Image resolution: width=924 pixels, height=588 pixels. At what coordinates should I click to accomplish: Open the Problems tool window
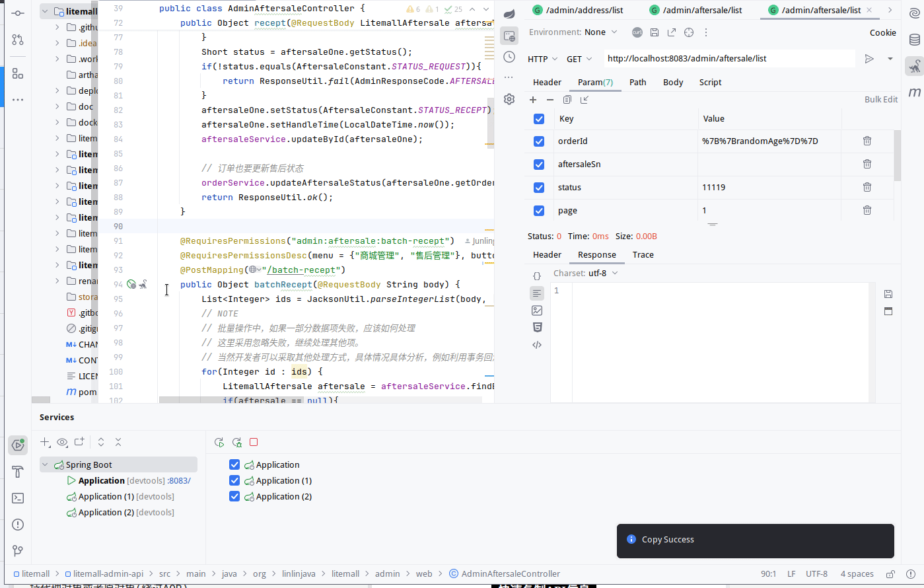[18, 525]
